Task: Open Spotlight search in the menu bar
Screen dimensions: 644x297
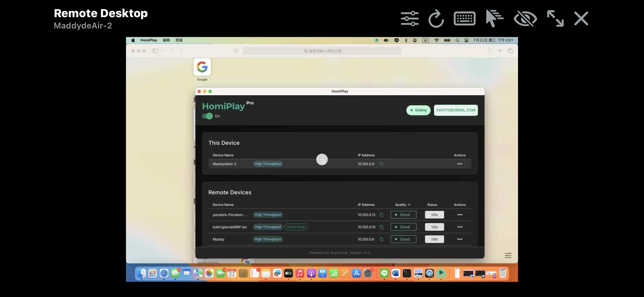Action: point(458,40)
